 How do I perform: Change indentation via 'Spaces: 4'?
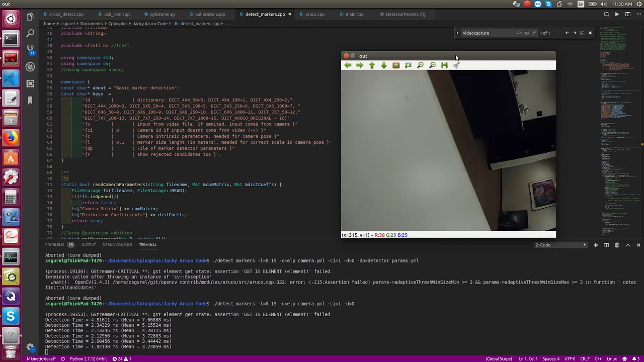pyautogui.click(x=551, y=359)
